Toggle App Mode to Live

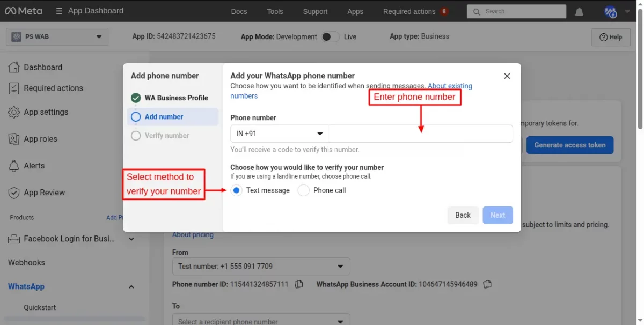(330, 36)
